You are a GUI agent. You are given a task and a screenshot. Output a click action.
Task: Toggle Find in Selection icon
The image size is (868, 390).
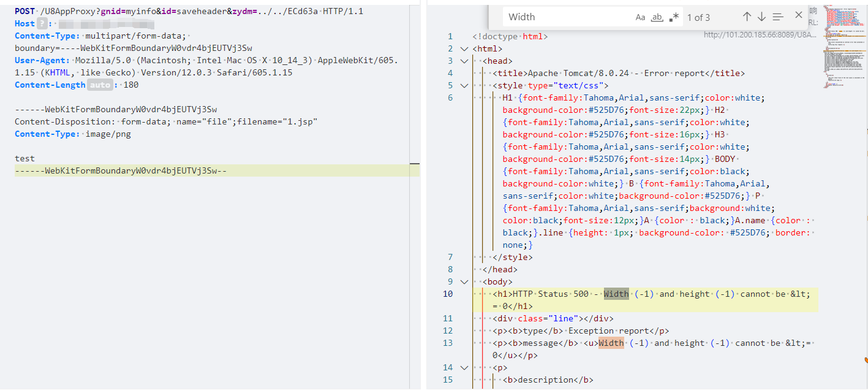coord(778,17)
